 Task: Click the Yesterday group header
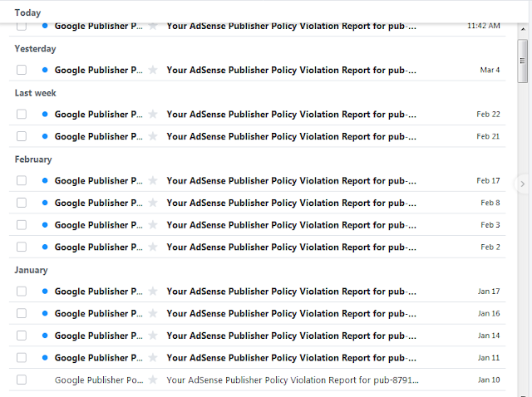[35, 49]
